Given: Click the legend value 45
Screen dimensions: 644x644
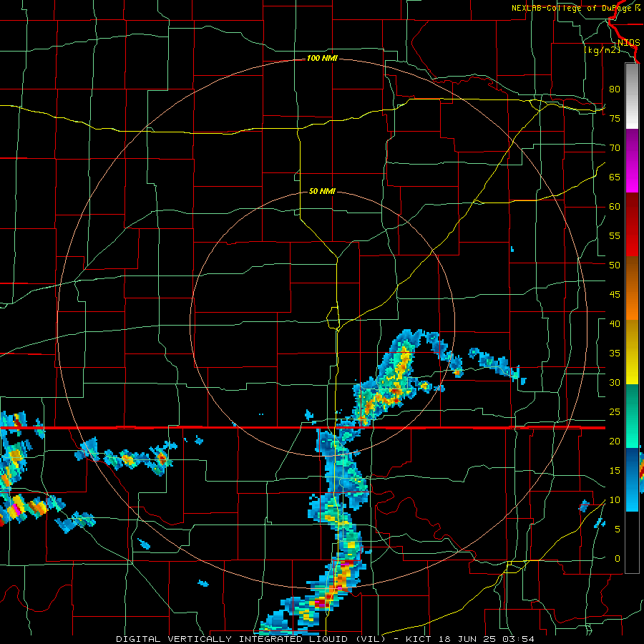Looking at the screenshot, I should coord(615,295).
